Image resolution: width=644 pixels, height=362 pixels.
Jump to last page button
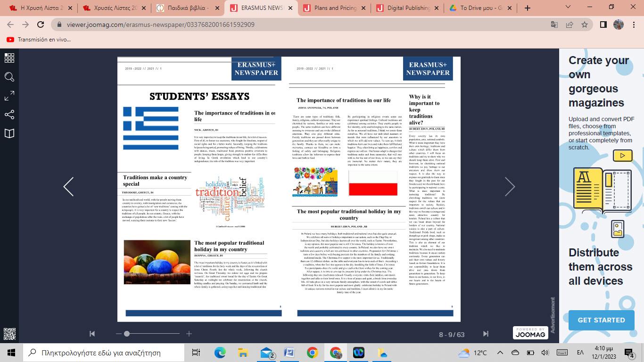(486, 334)
